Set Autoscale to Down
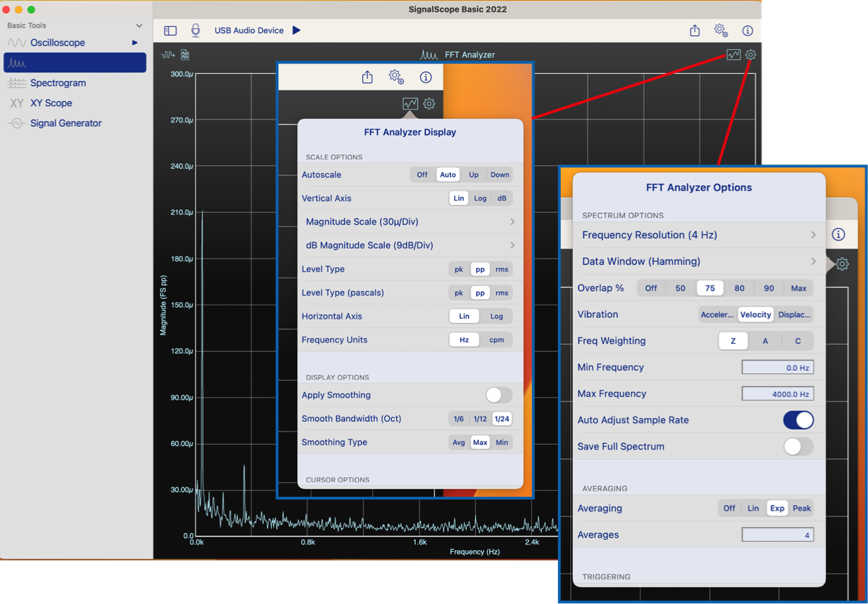The width and height of the screenshot is (868, 604). (x=500, y=175)
